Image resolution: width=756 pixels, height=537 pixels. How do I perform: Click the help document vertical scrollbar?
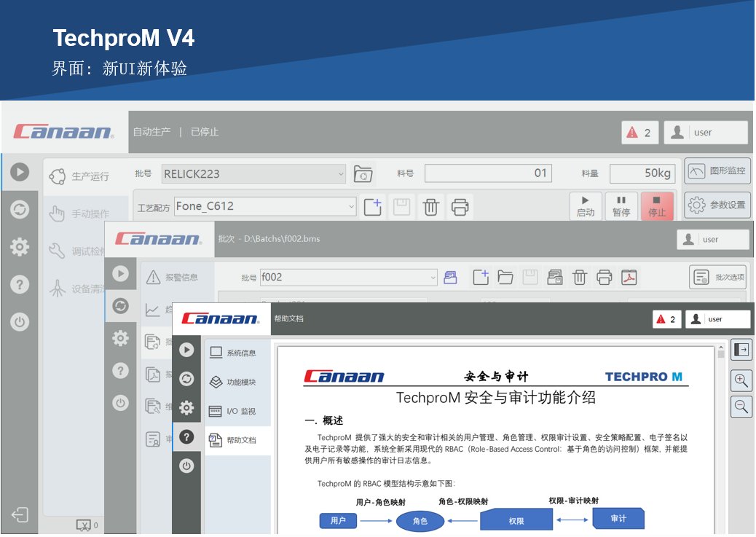click(x=721, y=439)
